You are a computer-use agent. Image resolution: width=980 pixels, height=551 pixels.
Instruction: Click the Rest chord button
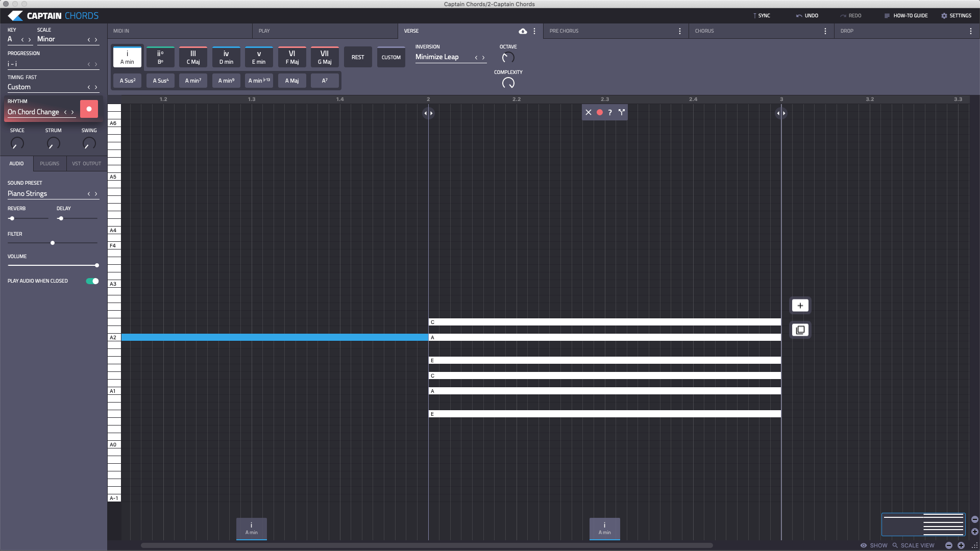(x=358, y=57)
